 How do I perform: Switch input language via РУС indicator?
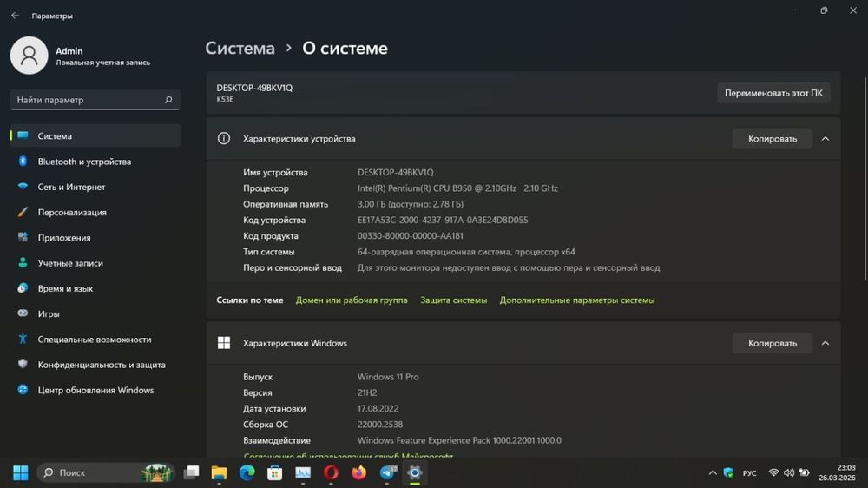pyautogui.click(x=750, y=472)
